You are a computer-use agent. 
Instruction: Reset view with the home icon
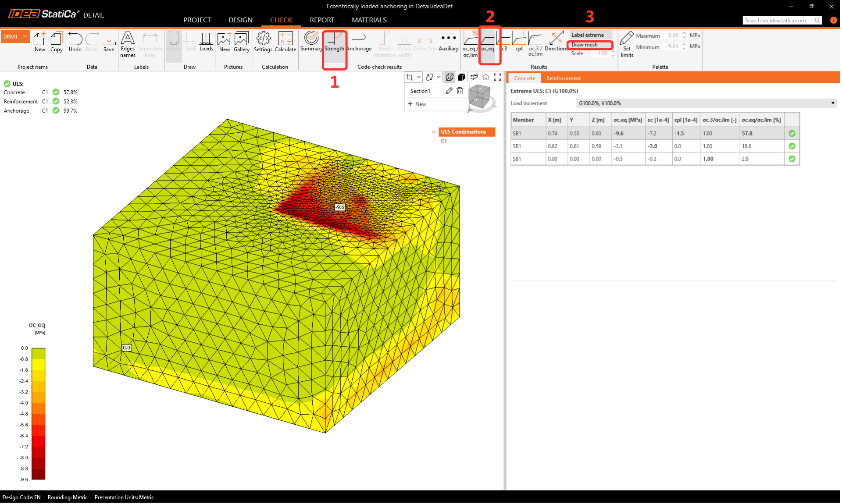[485, 77]
